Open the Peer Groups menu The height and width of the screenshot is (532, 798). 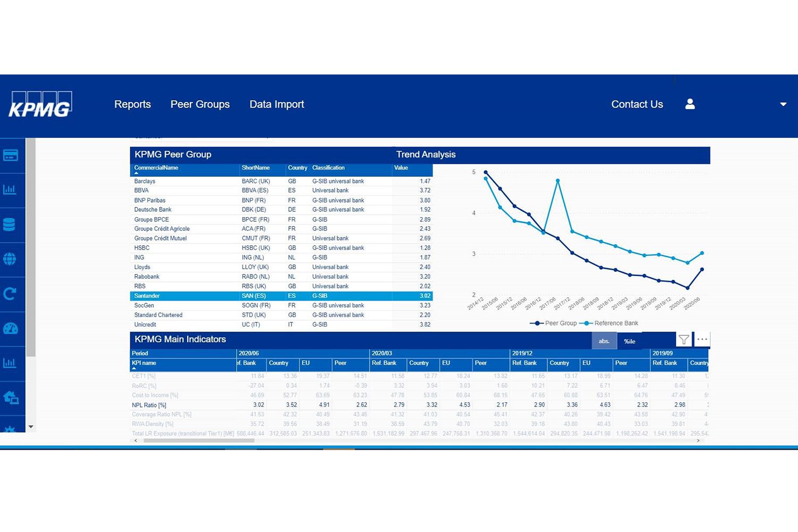(x=200, y=104)
